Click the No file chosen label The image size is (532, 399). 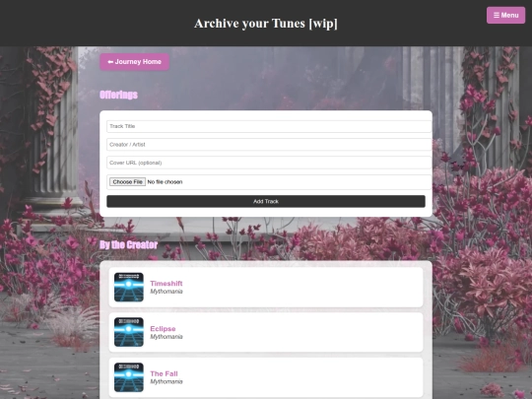(x=165, y=182)
